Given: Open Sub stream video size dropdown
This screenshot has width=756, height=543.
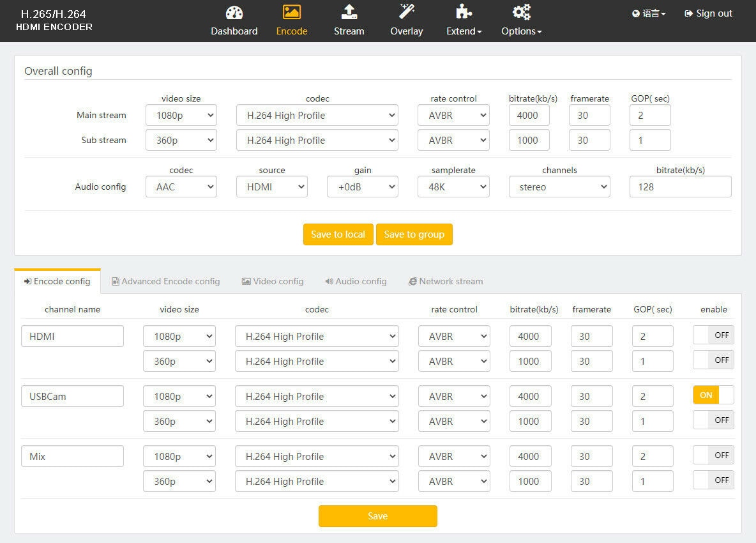Looking at the screenshot, I should click(x=181, y=141).
